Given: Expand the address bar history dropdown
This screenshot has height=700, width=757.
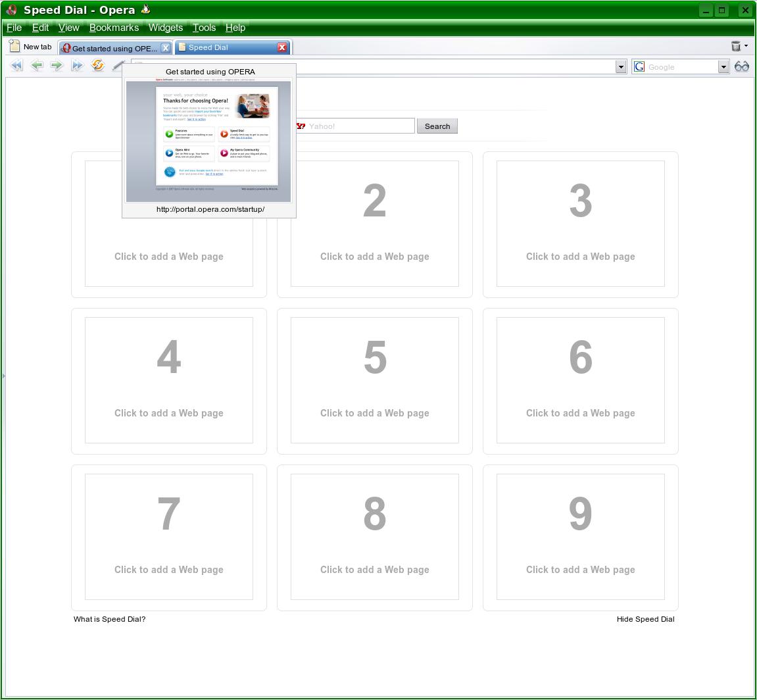Looking at the screenshot, I should click(622, 66).
